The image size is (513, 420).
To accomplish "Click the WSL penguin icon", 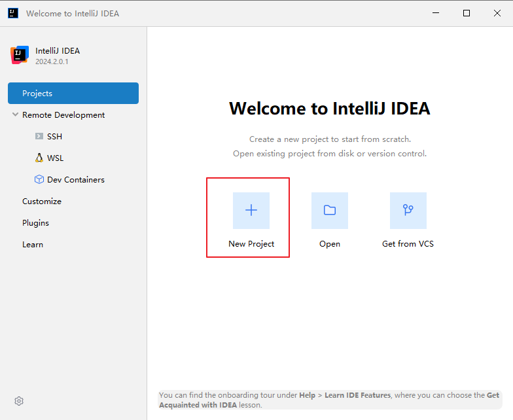I will click(x=39, y=158).
